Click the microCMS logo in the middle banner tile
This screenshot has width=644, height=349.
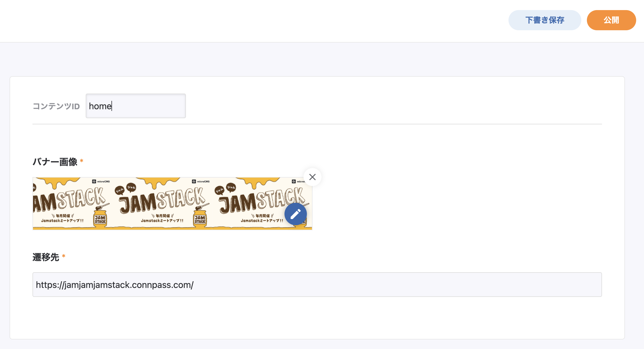(201, 182)
